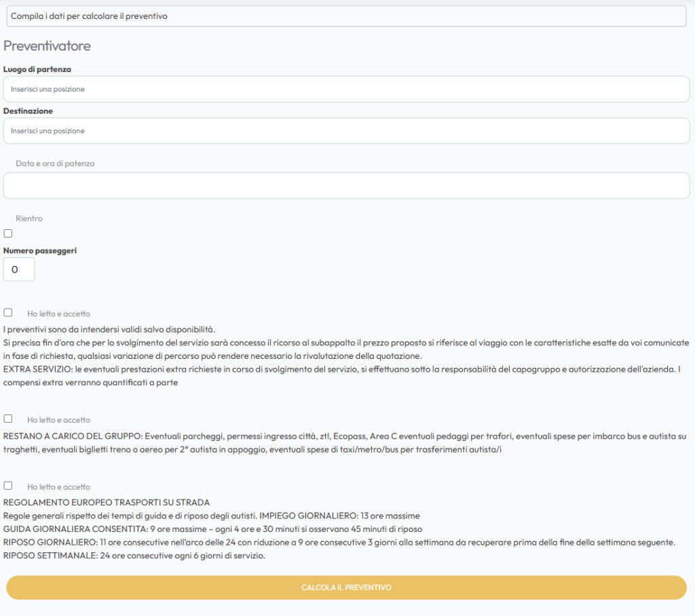
Task: Click the 'Destinazione' label text
Action: coord(28,111)
